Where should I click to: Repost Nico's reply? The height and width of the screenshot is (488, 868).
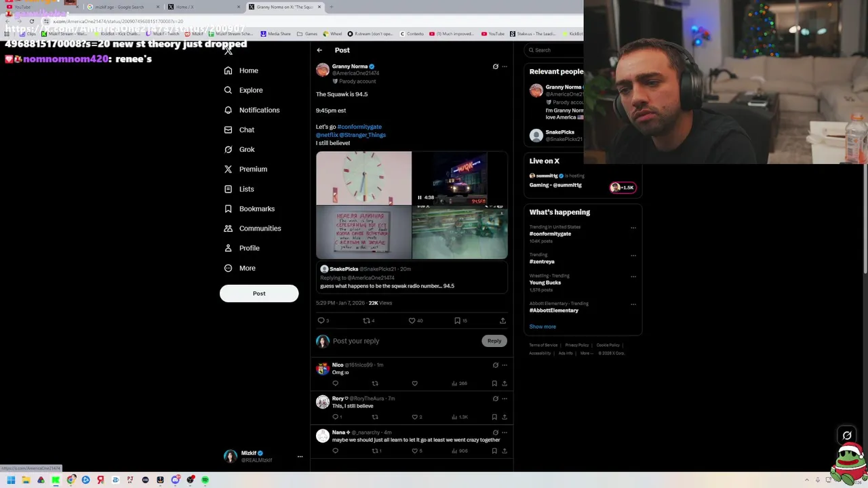375,384
